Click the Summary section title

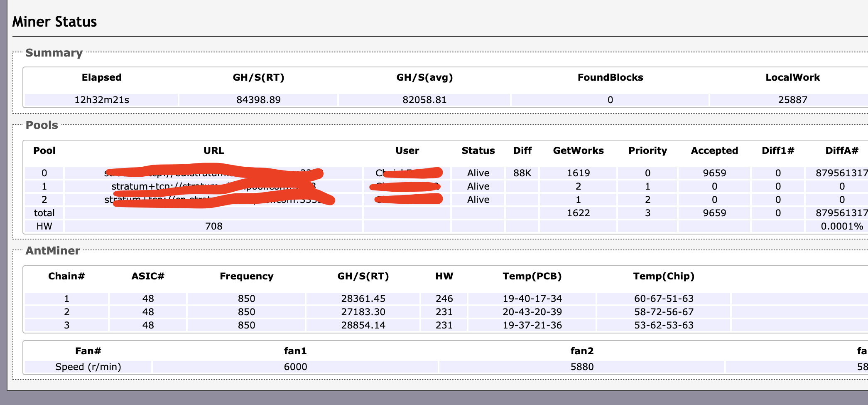pyautogui.click(x=54, y=53)
